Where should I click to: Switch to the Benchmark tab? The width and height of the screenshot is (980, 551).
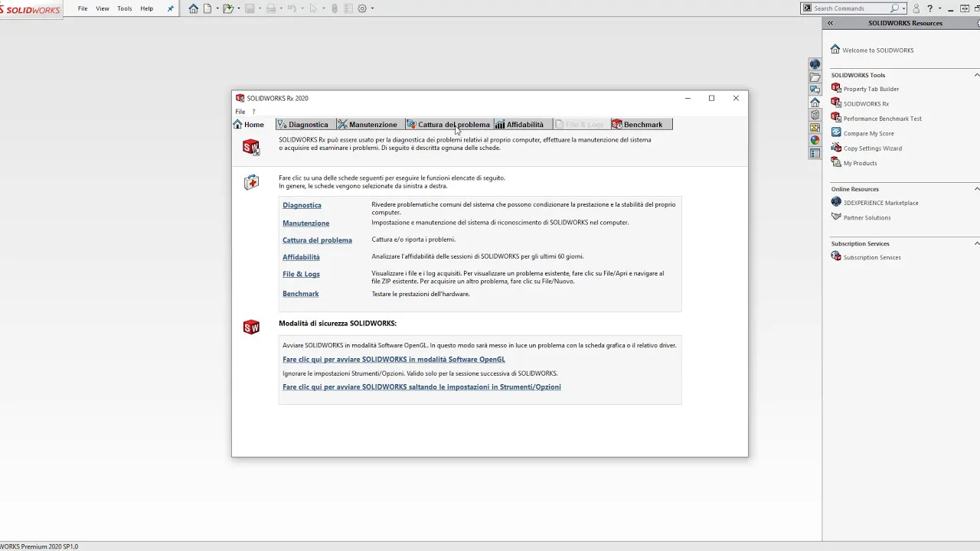642,125
